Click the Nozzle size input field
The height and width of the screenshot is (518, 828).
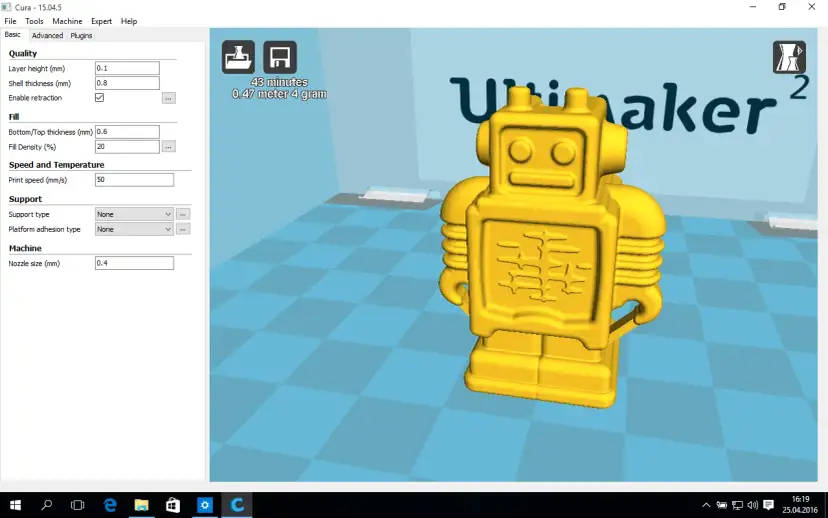tap(134, 263)
